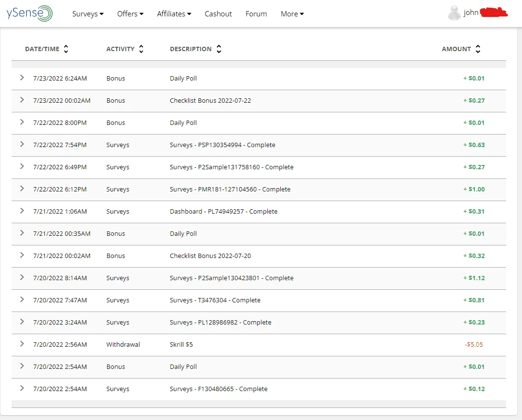Screen dimensions: 522x420
Task: Open the Forum link
Action: [256, 14]
